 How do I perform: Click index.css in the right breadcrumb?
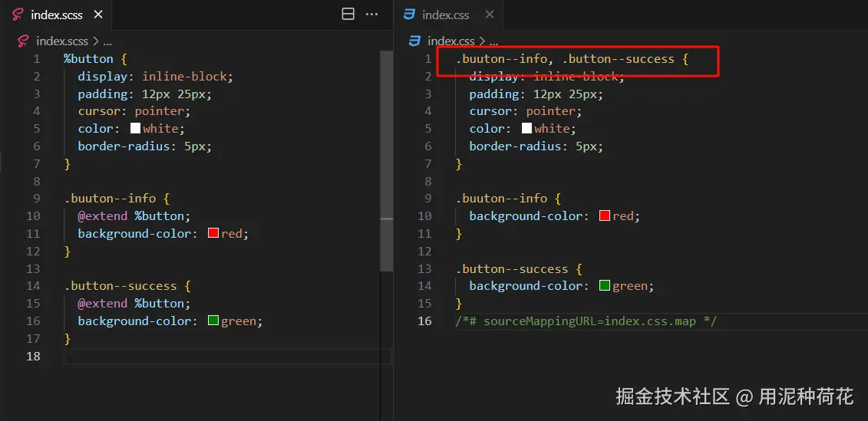pos(451,41)
